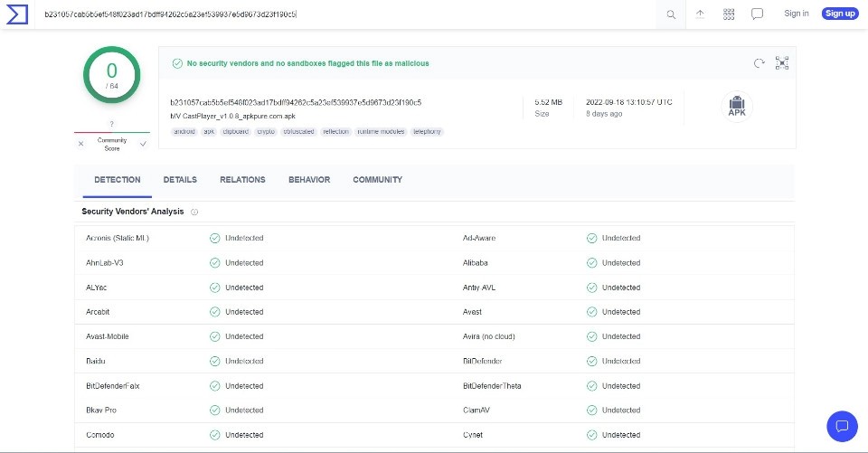Viewport: 868px width, 453px height.
Task: Click the 5.52 MB size value
Action: [x=548, y=102]
